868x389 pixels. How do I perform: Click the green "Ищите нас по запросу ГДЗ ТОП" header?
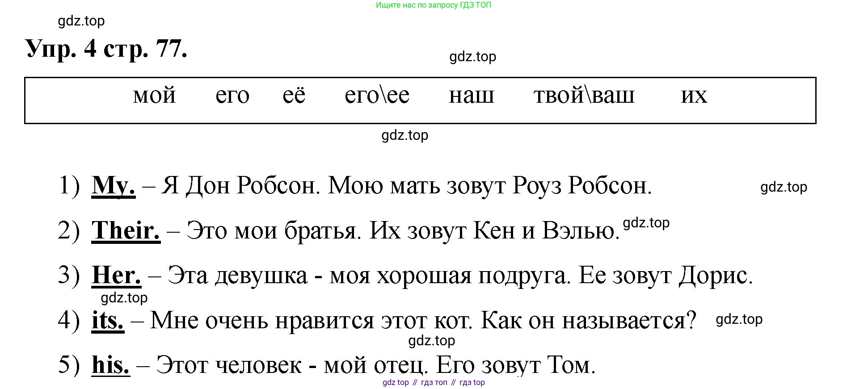coord(433,5)
